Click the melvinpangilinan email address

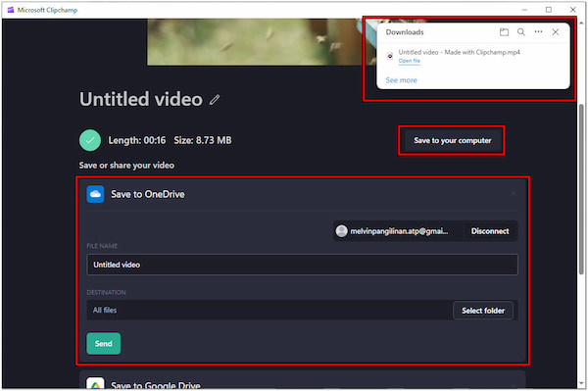click(x=399, y=231)
